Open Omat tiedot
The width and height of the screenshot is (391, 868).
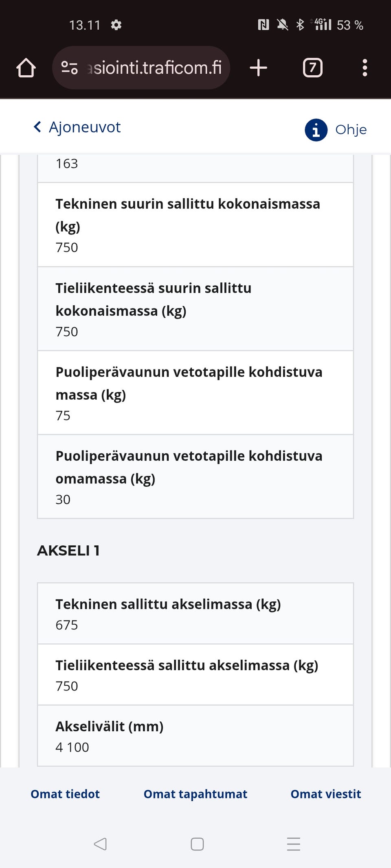[x=65, y=794]
